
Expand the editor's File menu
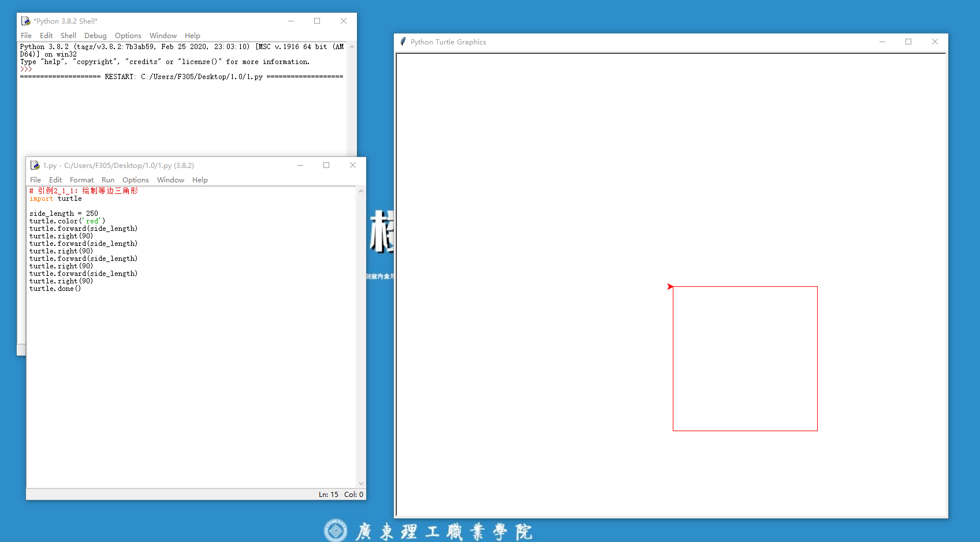coord(35,180)
